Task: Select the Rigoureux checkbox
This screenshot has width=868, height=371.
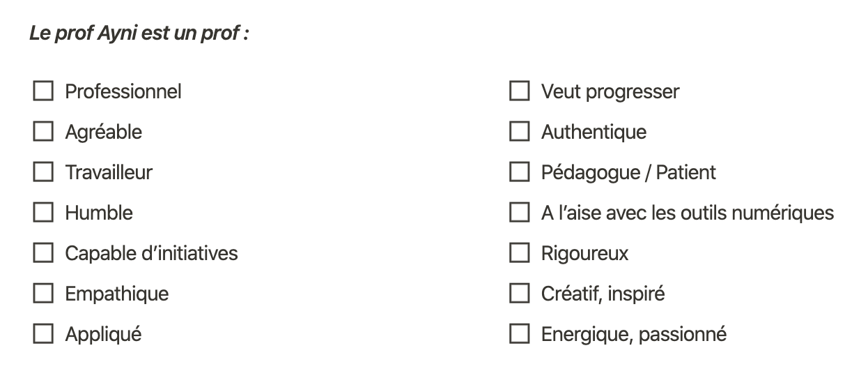Action: (x=519, y=253)
